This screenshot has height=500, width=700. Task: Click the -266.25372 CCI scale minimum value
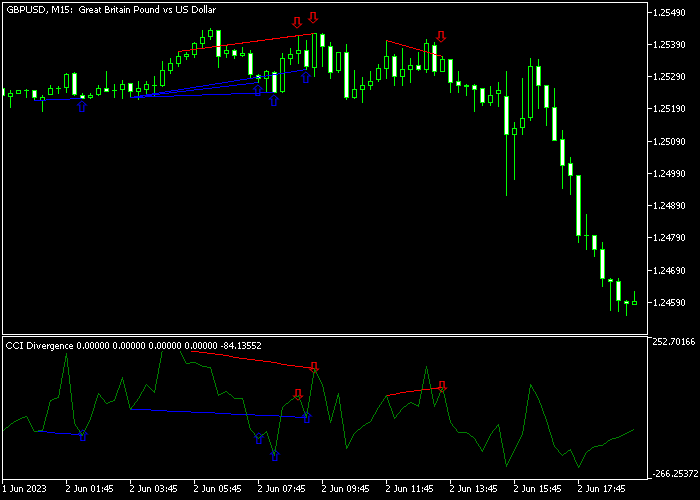click(x=674, y=474)
